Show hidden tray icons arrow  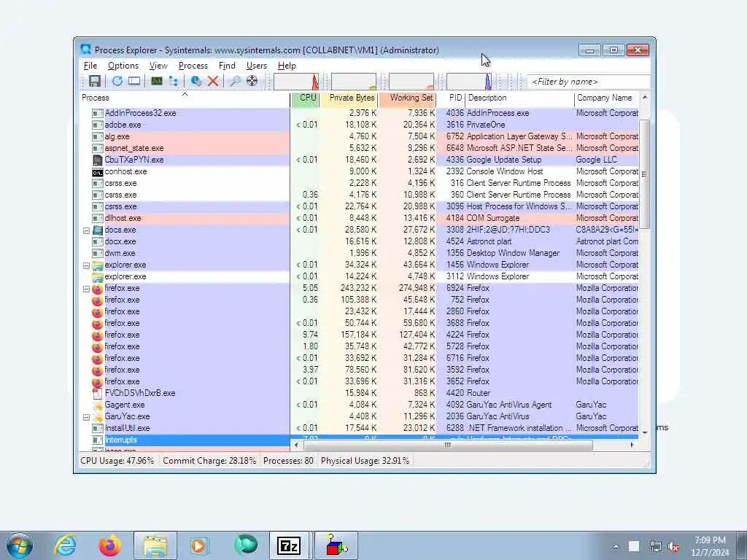tap(616, 547)
